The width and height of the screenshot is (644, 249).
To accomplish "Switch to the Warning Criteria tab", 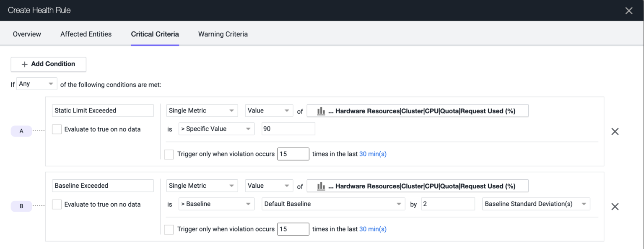I will 223,34.
